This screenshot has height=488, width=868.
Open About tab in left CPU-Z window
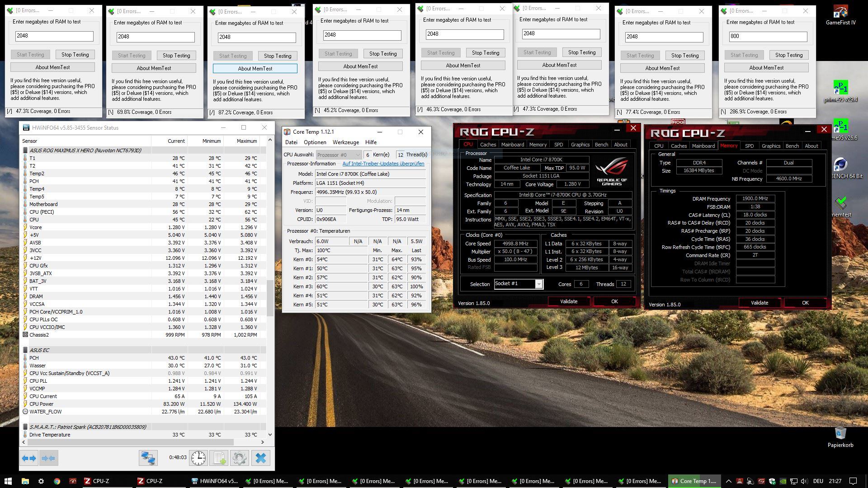point(621,145)
